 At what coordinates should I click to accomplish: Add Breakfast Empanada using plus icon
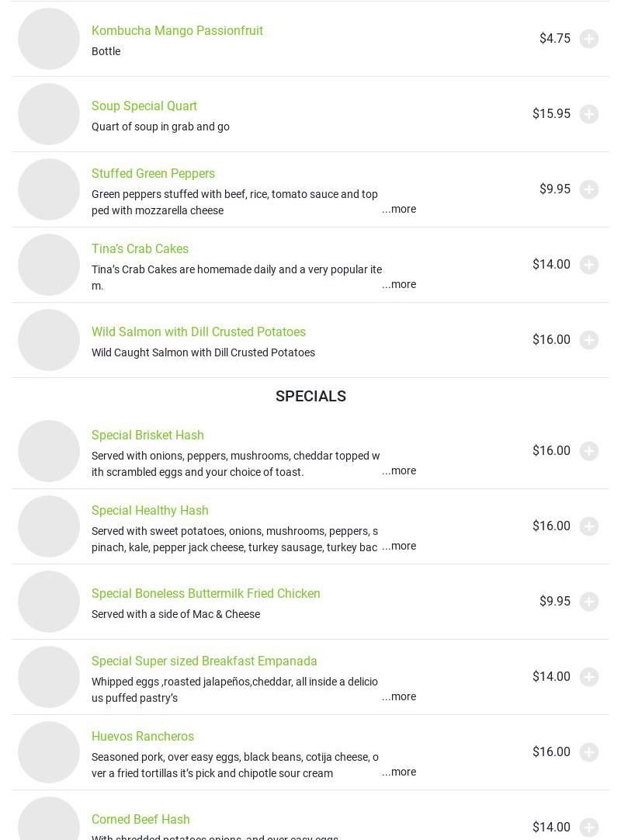point(589,677)
